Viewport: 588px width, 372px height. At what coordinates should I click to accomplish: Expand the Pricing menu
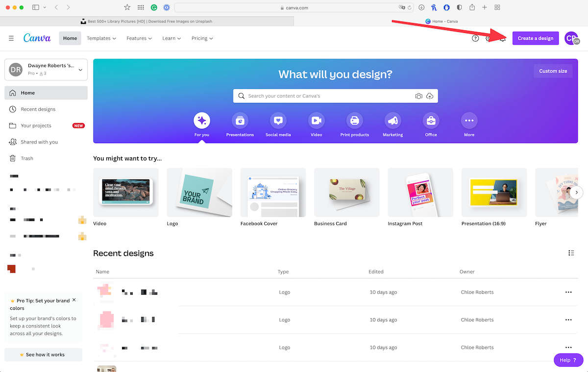pyautogui.click(x=202, y=38)
